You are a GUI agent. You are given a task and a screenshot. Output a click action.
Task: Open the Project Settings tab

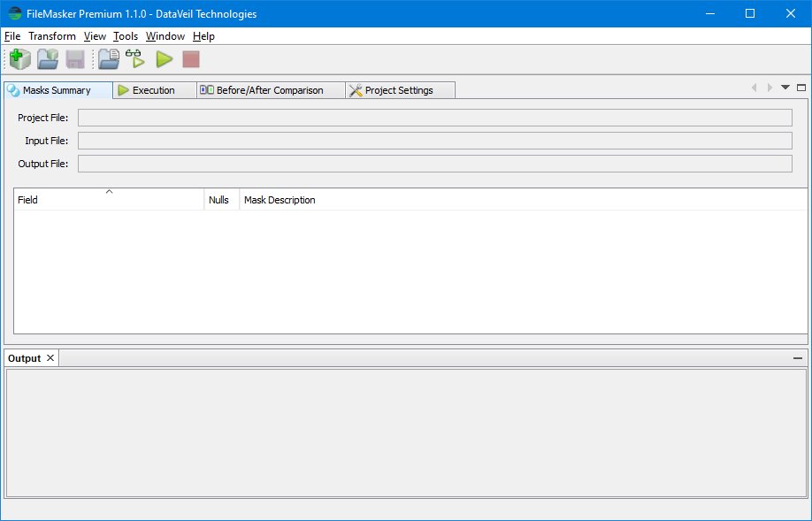coord(400,90)
